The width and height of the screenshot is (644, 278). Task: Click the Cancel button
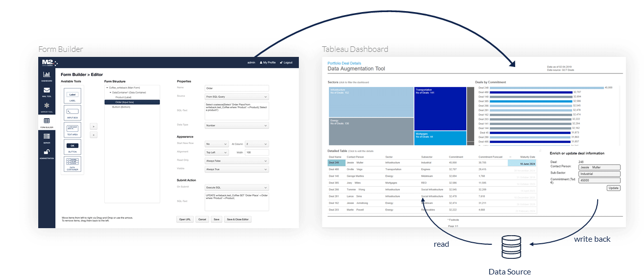click(x=202, y=220)
